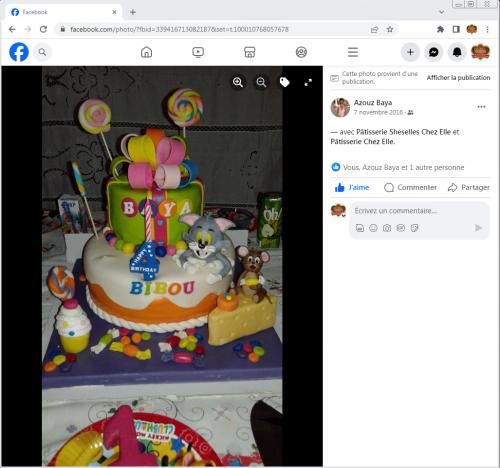Send the comment with arrow icon

pos(478,228)
